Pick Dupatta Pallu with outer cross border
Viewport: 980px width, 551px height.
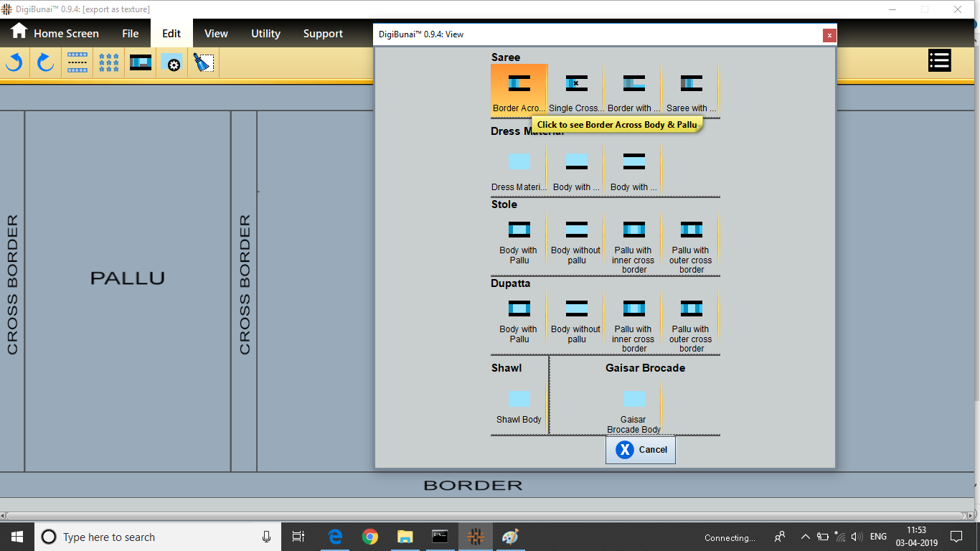click(691, 324)
